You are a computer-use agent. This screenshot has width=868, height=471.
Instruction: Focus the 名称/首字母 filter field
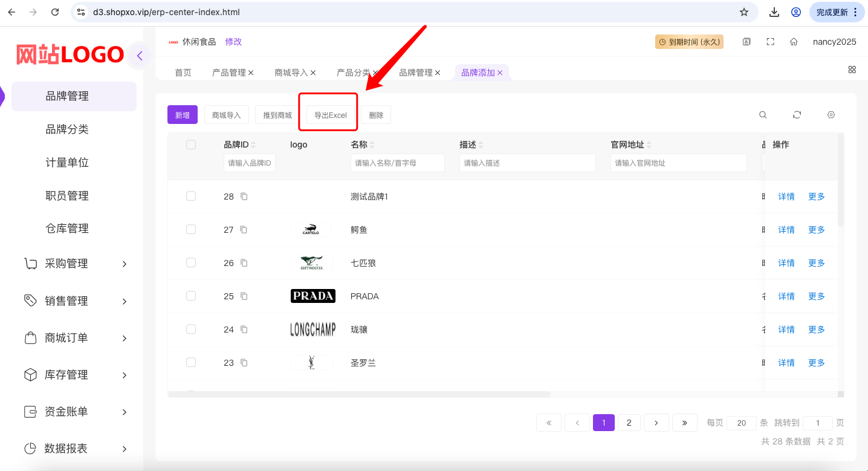pos(398,163)
